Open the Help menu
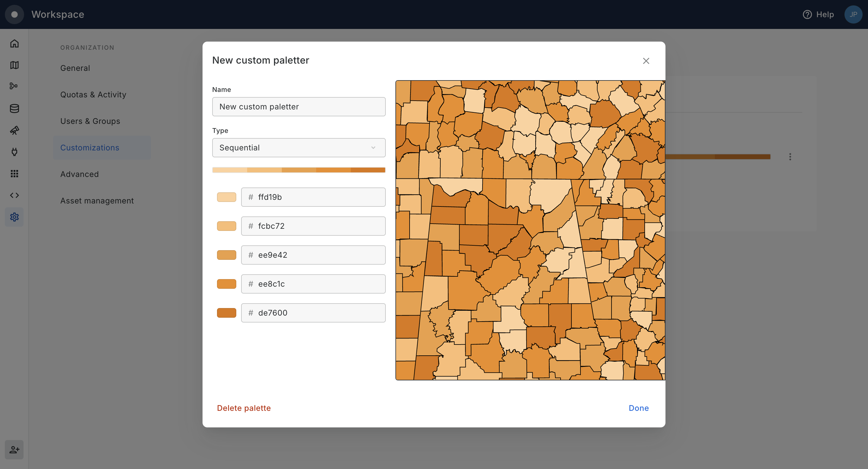This screenshot has height=469, width=868. [818, 14]
